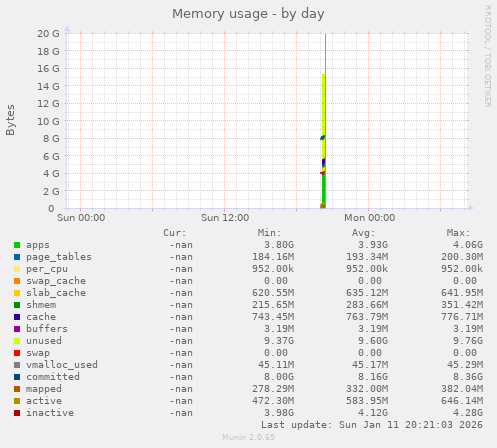
Task: Click the lime unused legend swatch
Action: pyautogui.click(x=17, y=341)
